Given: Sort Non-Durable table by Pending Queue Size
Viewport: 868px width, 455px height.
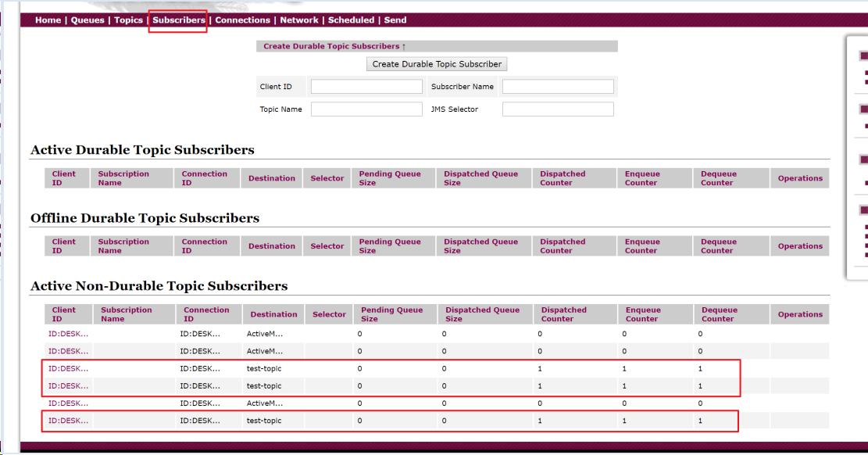Looking at the screenshot, I should pyautogui.click(x=395, y=314).
